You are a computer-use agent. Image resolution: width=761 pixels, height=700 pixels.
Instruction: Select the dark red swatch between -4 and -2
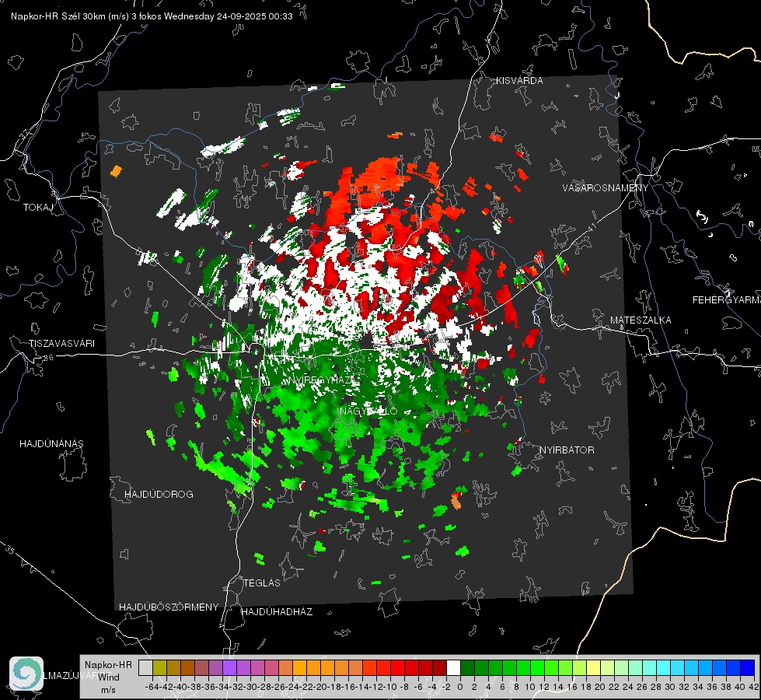(439, 667)
